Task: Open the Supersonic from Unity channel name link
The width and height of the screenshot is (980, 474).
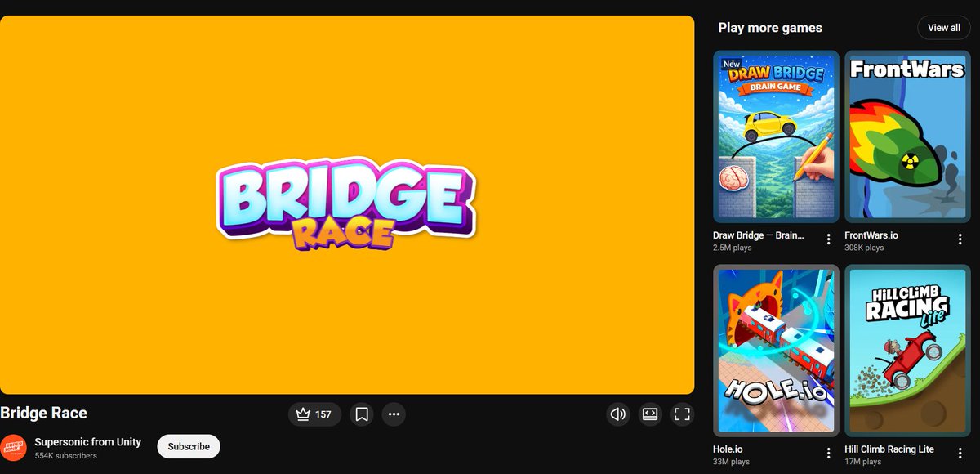Action: (x=88, y=442)
